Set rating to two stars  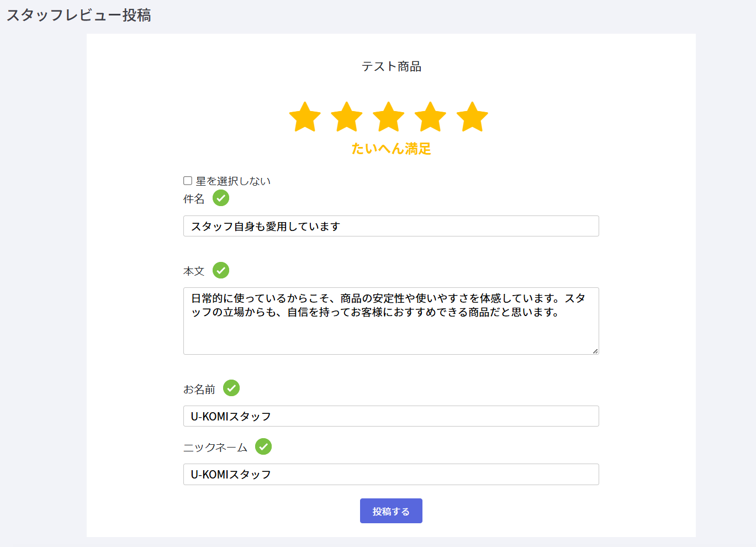pyautogui.click(x=347, y=117)
